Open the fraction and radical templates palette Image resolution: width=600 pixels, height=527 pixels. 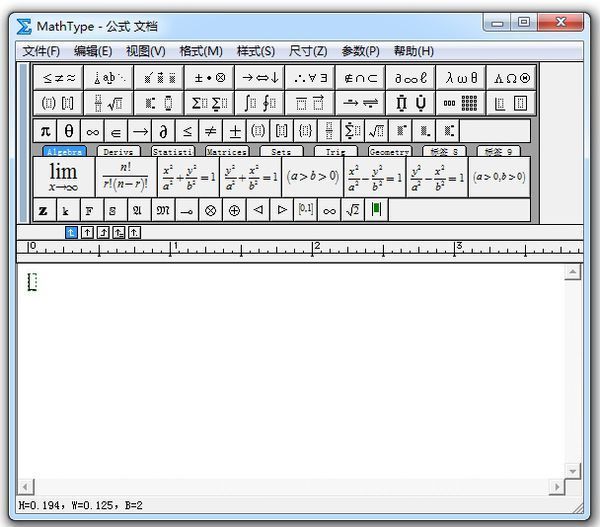pos(109,103)
